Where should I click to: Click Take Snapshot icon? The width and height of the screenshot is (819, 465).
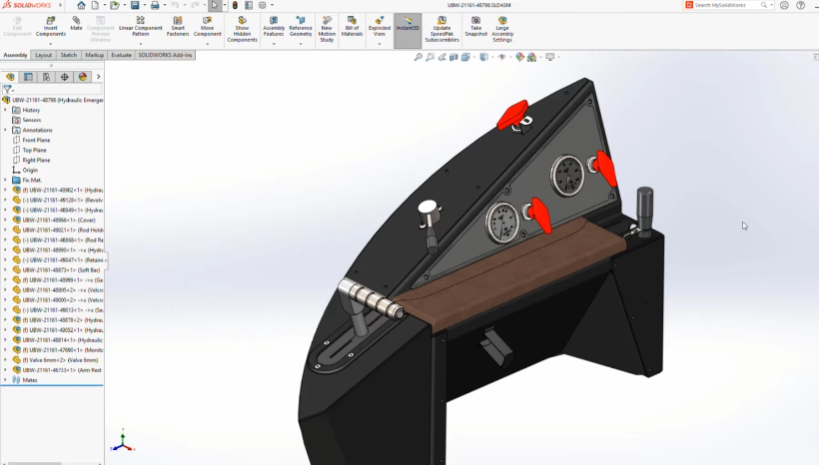click(x=476, y=27)
